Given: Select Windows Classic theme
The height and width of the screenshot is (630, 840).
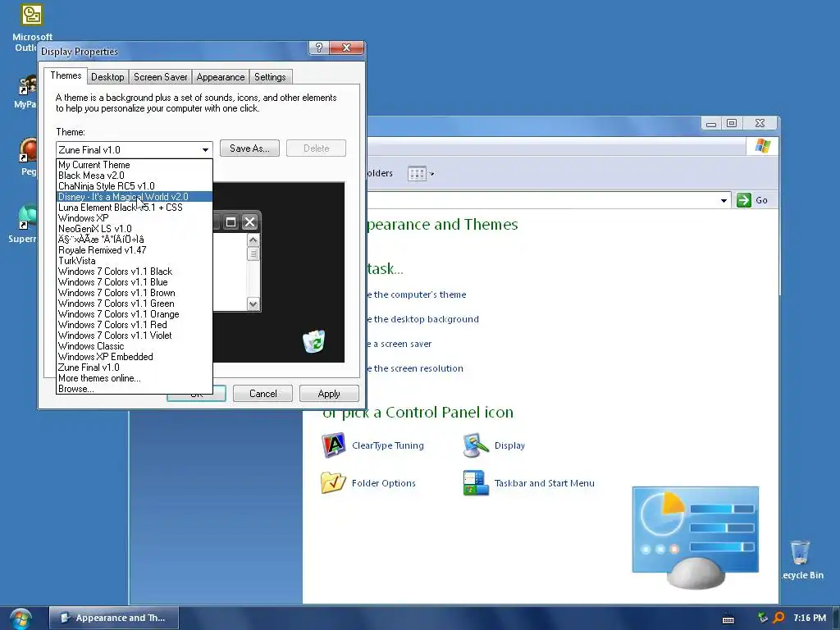Looking at the screenshot, I should 135,346.
